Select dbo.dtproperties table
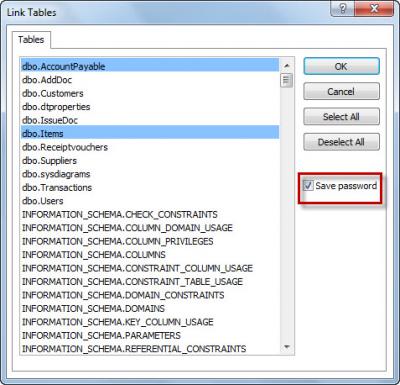 (150, 107)
